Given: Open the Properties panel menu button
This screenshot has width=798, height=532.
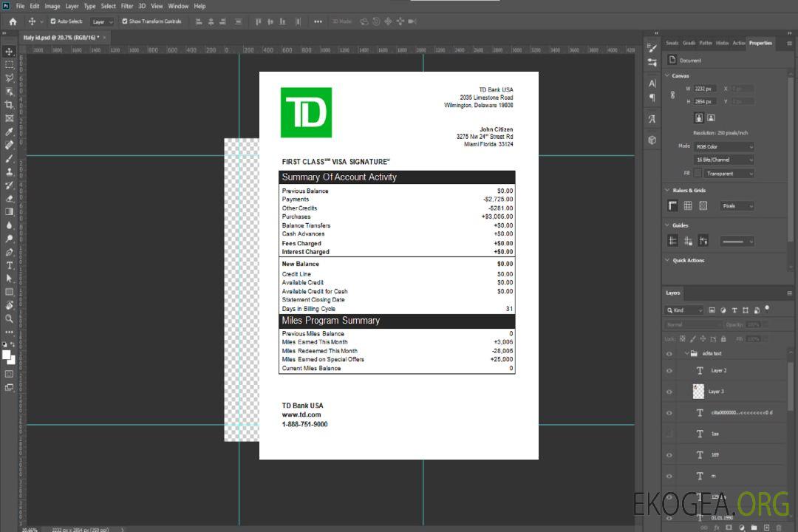Looking at the screenshot, I should 789,44.
